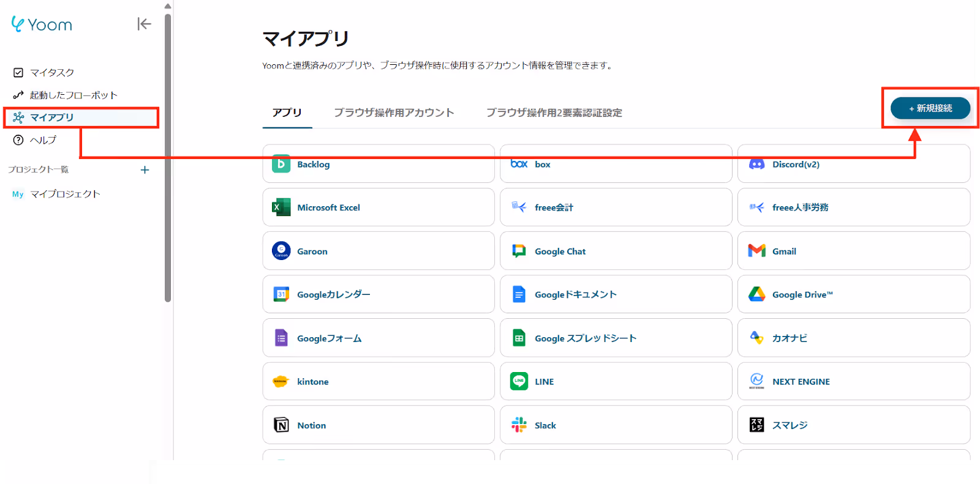Click the 新規接続 button
The height and width of the screenshot is (484, 980).
click(930, 108)
